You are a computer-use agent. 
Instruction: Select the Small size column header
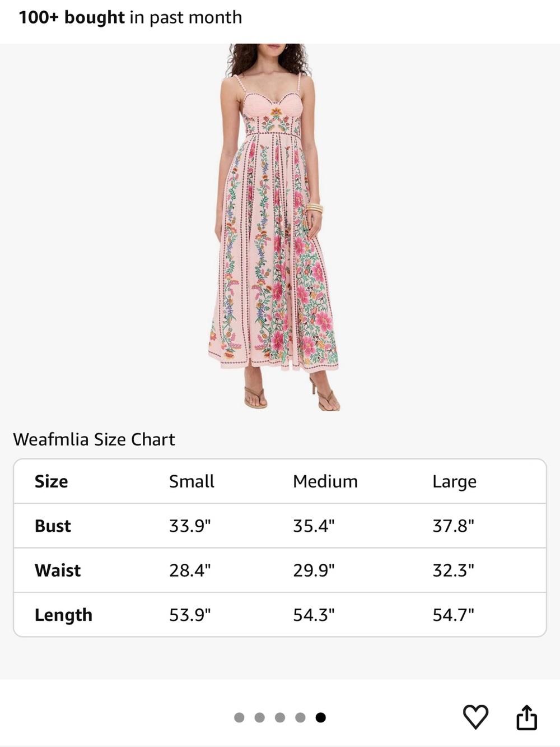(192, 481)
